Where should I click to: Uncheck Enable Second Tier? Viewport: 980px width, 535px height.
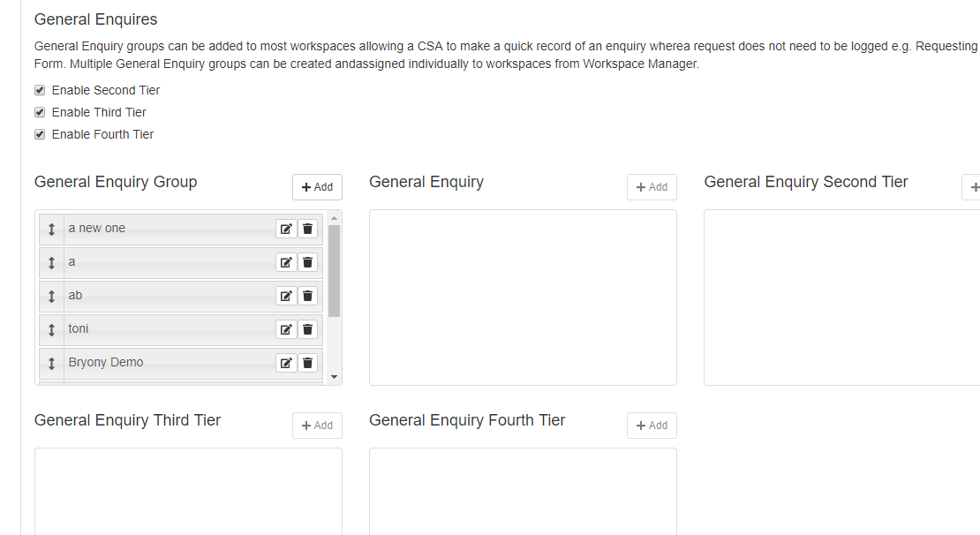(x=39, y=89)
